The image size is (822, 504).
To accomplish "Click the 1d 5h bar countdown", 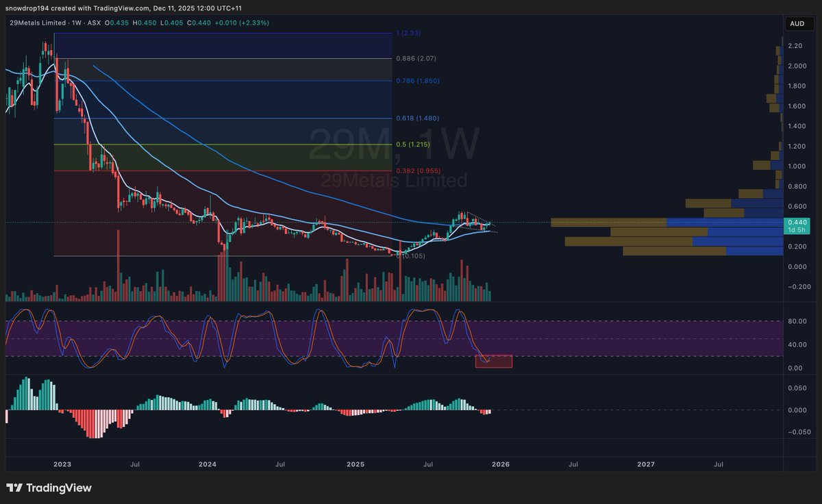I will tap(797, 230).
